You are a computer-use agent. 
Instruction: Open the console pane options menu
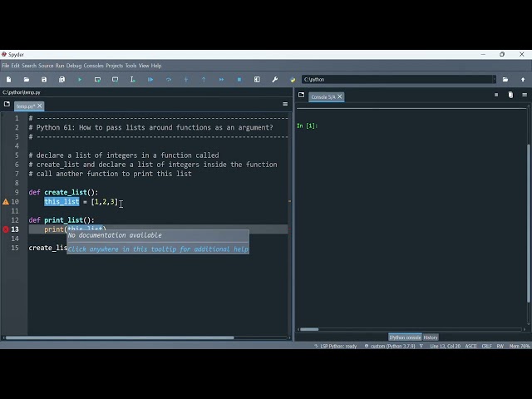[525, 95]
